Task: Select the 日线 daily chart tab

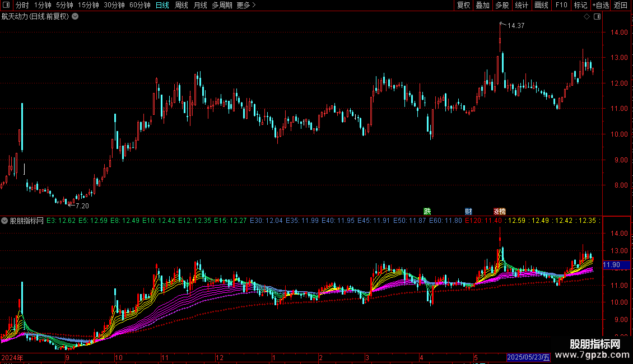Action: 162,5
